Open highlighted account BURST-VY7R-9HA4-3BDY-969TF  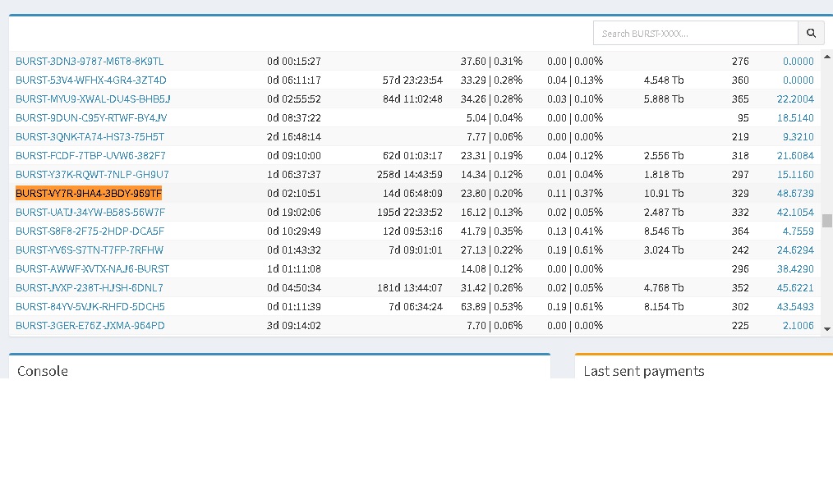(89, 194)
